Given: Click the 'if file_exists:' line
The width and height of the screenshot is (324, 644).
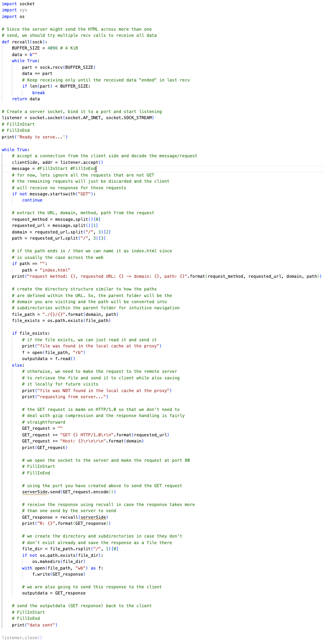Looking at the screenshot, I should click(x=31, y=333).
